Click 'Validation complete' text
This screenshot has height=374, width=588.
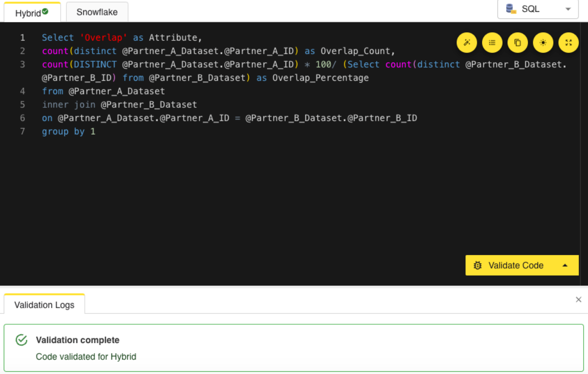[x=78, y=340]
